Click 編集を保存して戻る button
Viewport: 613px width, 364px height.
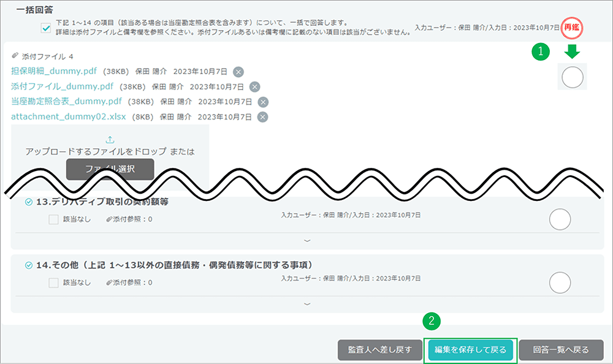[470, 350]
